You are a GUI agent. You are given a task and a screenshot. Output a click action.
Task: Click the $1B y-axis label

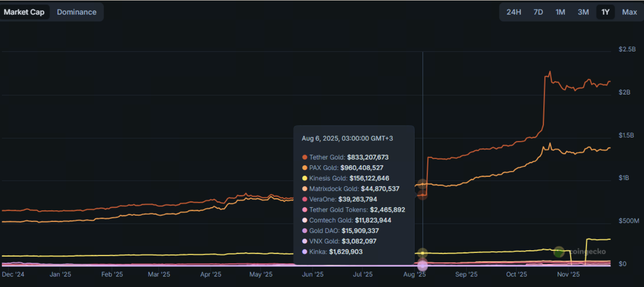pos(624,178)
